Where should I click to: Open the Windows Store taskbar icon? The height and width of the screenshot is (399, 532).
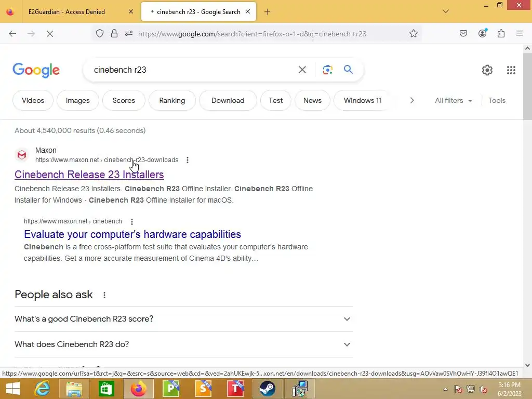point(106,389)
